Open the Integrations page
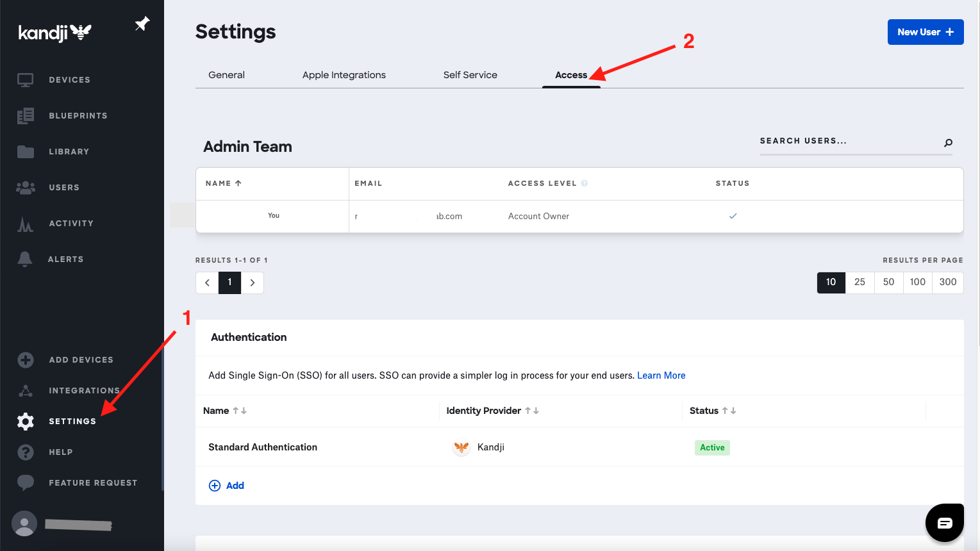980x551 pixels. [x=84, y=390]
